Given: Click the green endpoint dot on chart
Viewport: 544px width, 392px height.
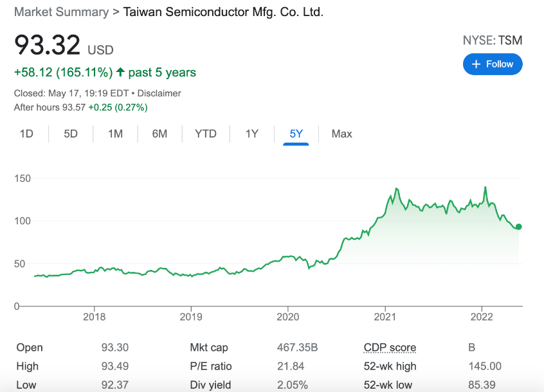Looking at the screenshot, I should click(519, 227).
